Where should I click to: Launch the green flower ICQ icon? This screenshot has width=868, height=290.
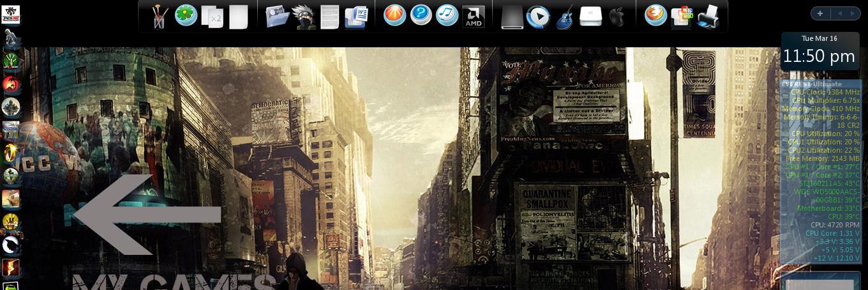pos(186,15)
